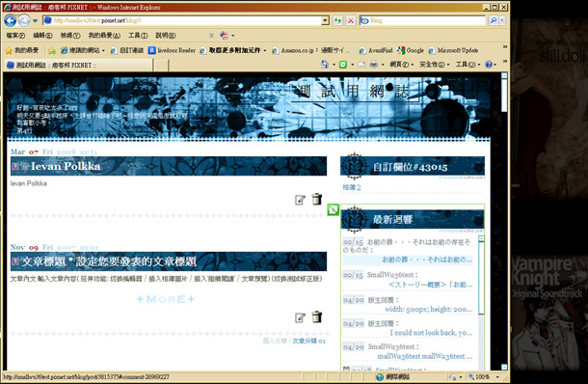
Task: Edit the Ievan Polkka post with pencil icon
Action: click(x=300, y=200)
